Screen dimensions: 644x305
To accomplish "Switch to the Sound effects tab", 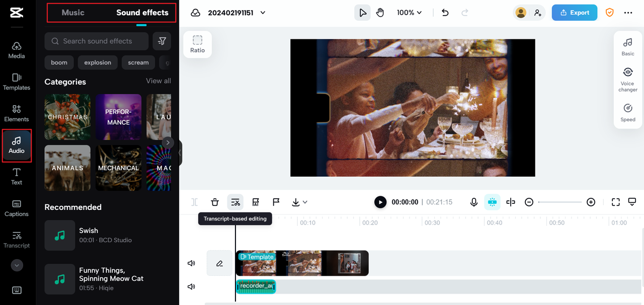I will tap(142, 13).
